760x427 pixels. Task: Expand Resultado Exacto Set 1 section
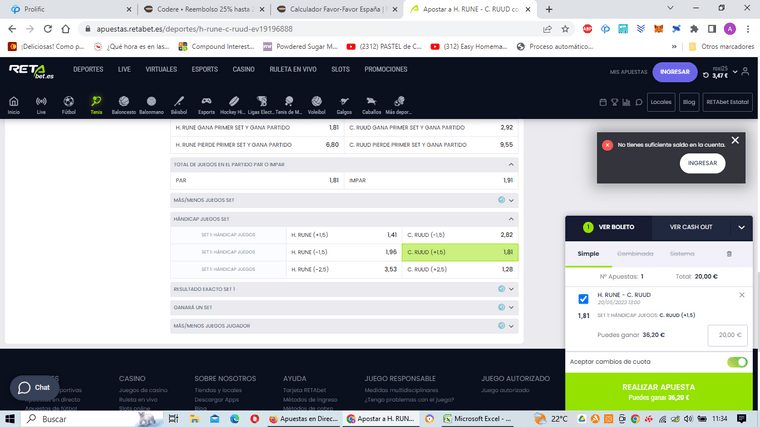tap(511, 289)
